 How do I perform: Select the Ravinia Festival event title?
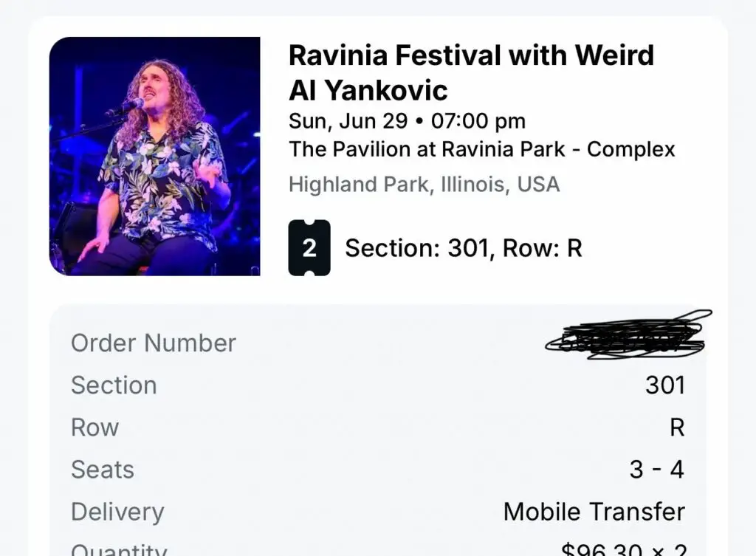[471, 72]
